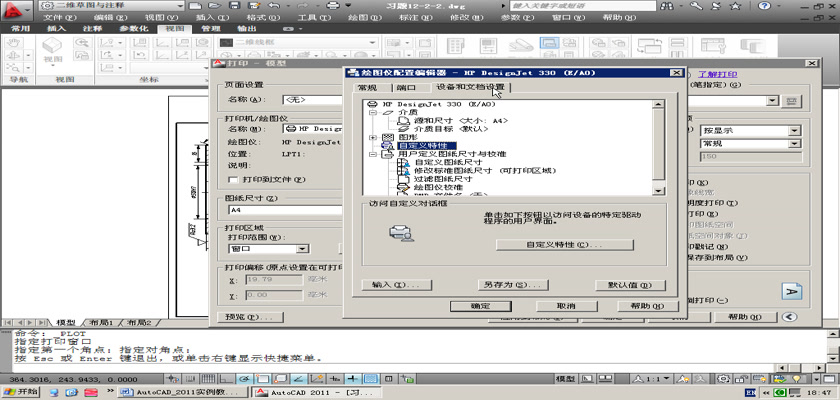Image resolution: width=840 pixels, height=400 pixels.
Task: Click the search keyword input field
Action: pos(582,6)
